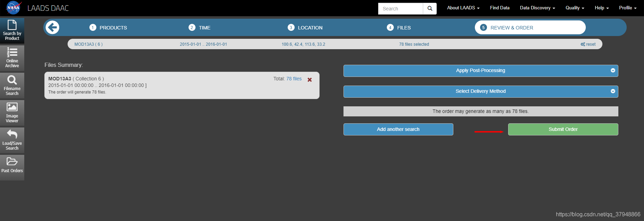Click LAADS DAAC site title
Viewport: 644px width, 221px height.
(48, 8)
